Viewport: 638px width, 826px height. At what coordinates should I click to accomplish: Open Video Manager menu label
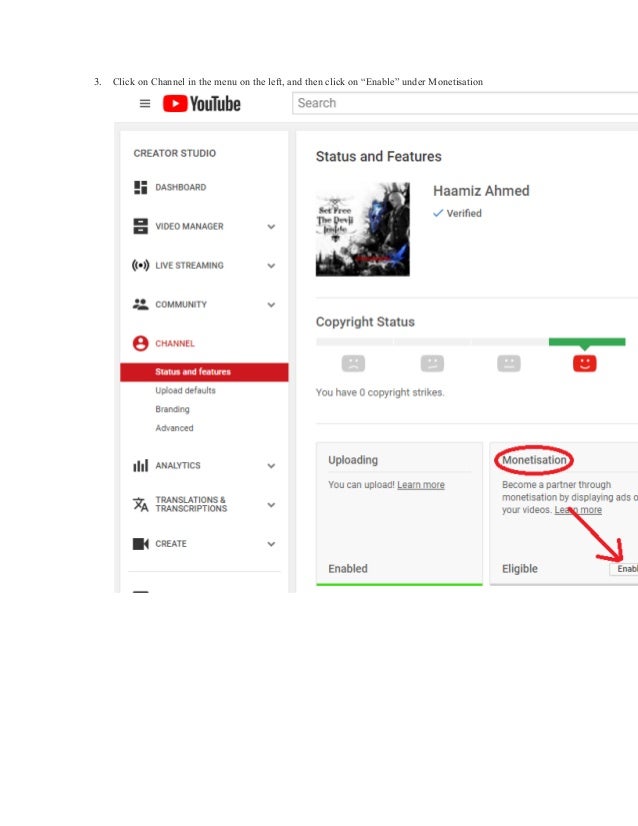pos(189,227)
